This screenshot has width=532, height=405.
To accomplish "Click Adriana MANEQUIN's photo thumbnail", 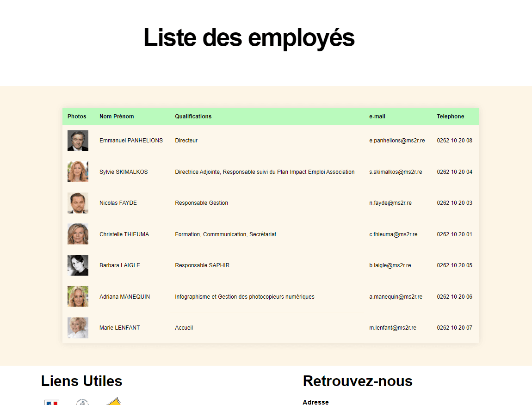I will coord(78,296).
